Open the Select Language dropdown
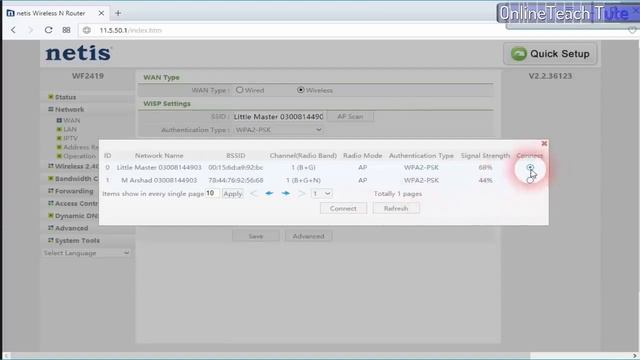This screenshot has height=360, width=640. [86, 253]
